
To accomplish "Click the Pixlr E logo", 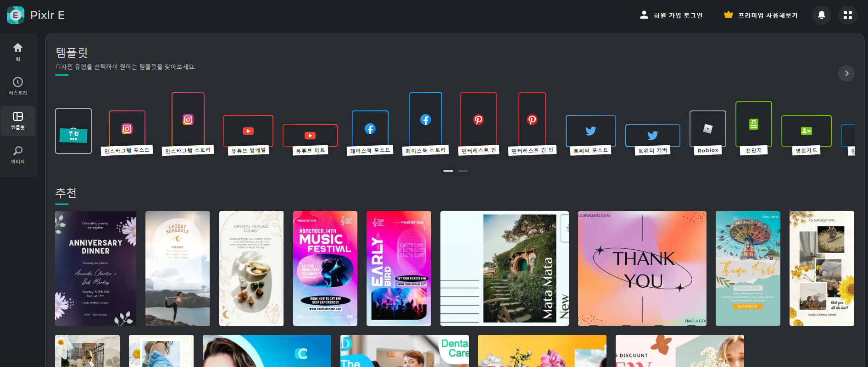I will pyautogui.click(x=36, y=15).
